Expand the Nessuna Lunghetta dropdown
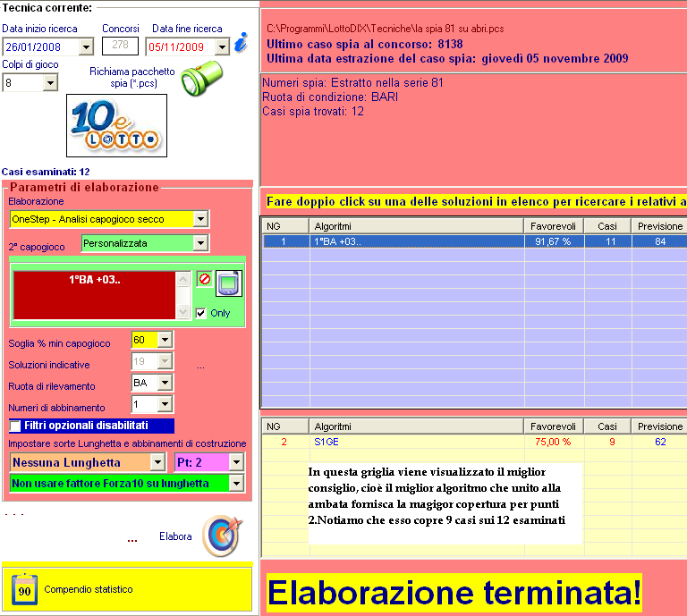The width and height of the screenshot is (687, 616). pos(157,462)
